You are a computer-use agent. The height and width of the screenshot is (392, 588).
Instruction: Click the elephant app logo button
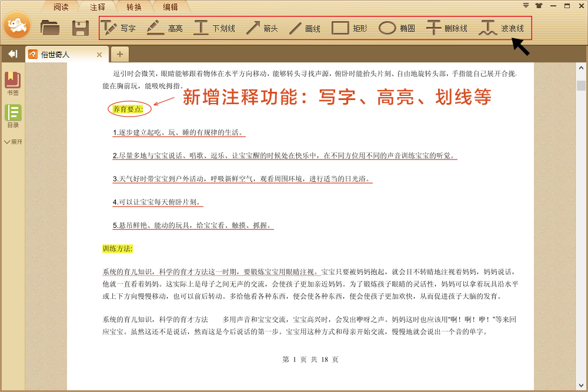click(x=17, y=25)
